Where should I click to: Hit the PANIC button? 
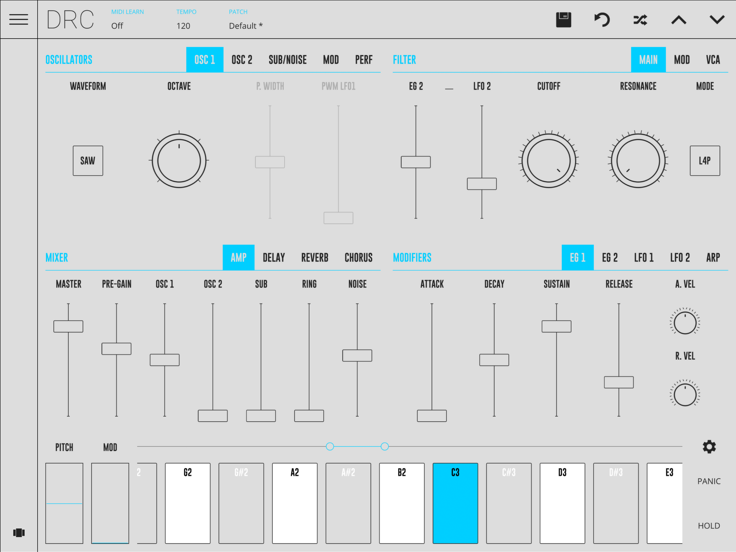[708, 481]
